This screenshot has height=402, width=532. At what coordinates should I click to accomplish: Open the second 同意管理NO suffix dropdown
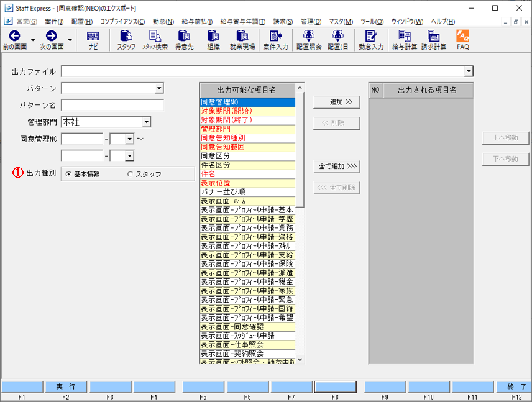pos(130,156)
